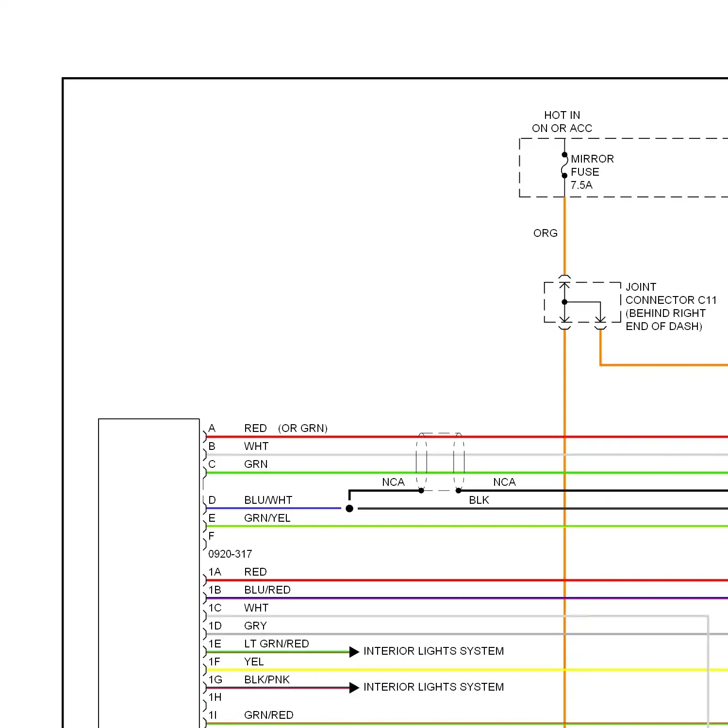Click the ORG wire color label
This screenshot has width=728, height=728.
[x=546, y=233]
